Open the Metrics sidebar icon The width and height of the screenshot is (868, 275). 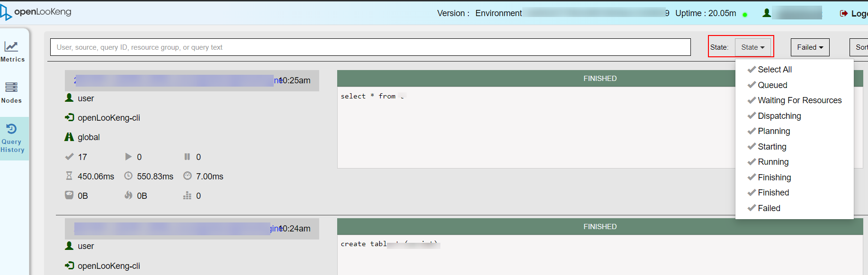(11, 46)
